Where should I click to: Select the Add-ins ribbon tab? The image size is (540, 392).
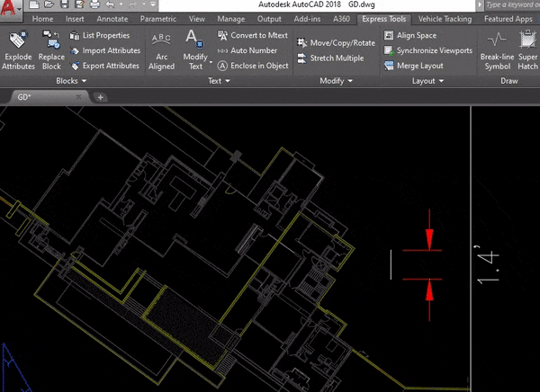[x=307, y=19]
